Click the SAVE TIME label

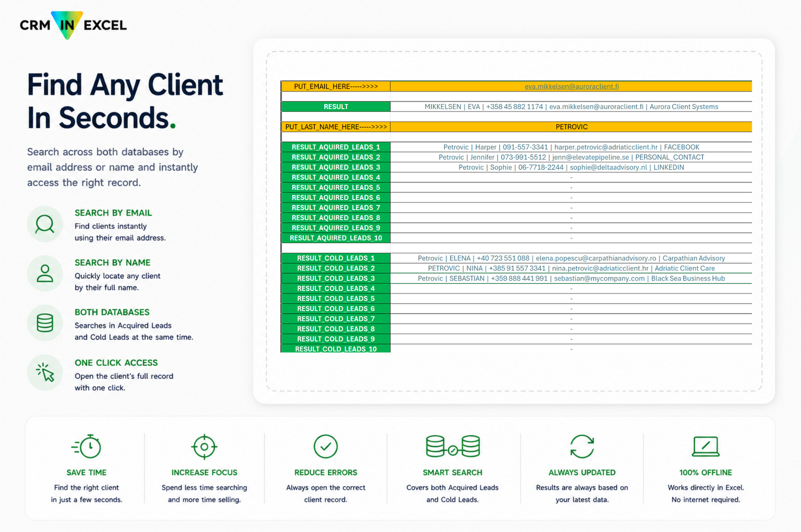(86, 473)
